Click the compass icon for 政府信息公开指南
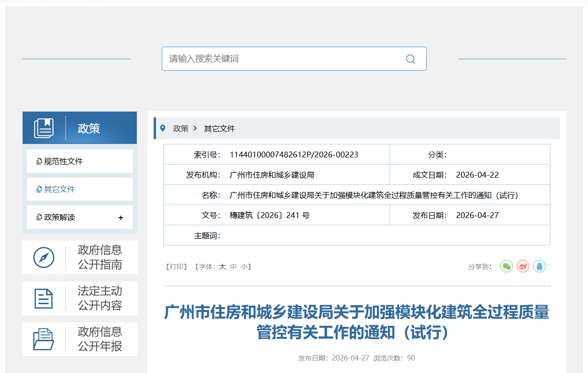The image size is (588, 373). point(44,257)
